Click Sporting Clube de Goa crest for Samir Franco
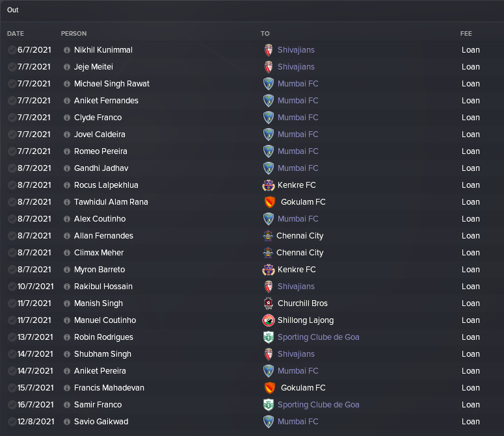The height and width of the screenshot is (436, 504). [x=269, y=405]
